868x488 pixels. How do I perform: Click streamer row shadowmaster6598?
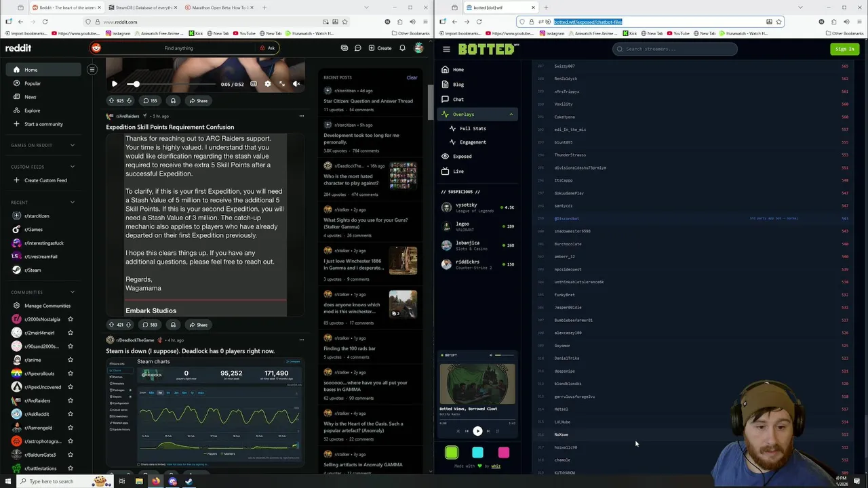[x=692, y=231]
